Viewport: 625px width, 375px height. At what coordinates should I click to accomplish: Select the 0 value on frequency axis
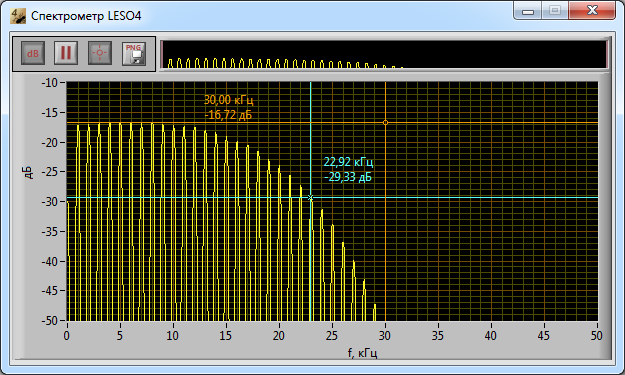[67, 336]
